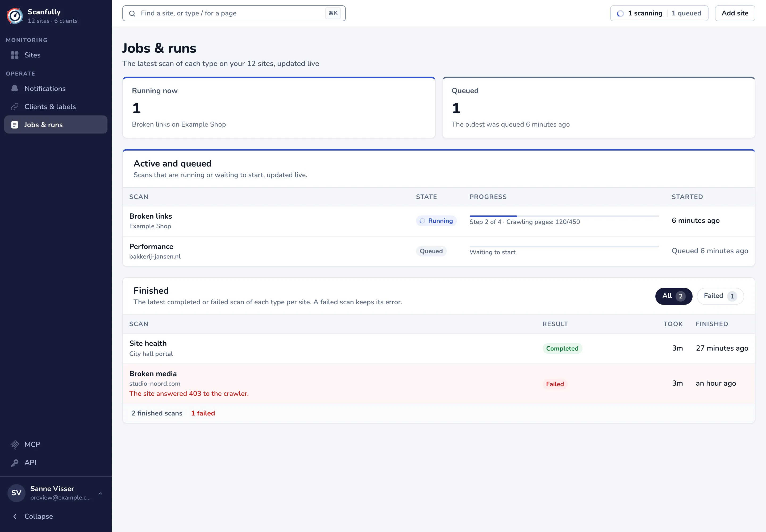Click the Performance scan progress bar

point(564,247)
